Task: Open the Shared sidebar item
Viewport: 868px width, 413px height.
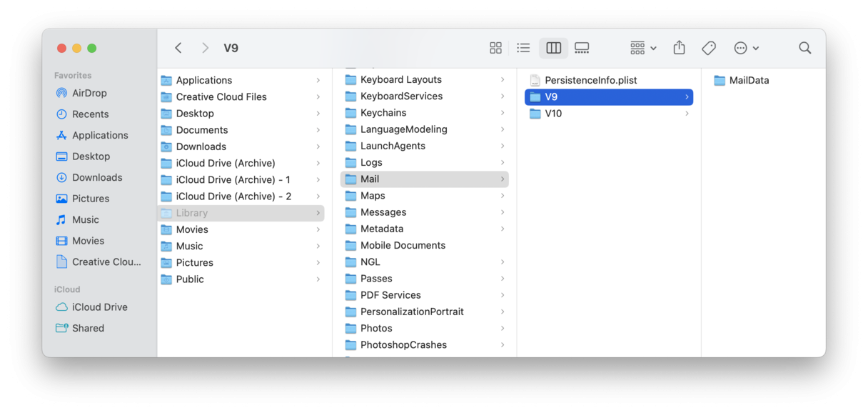Action: pyautogui.click(x=88, y=328)
